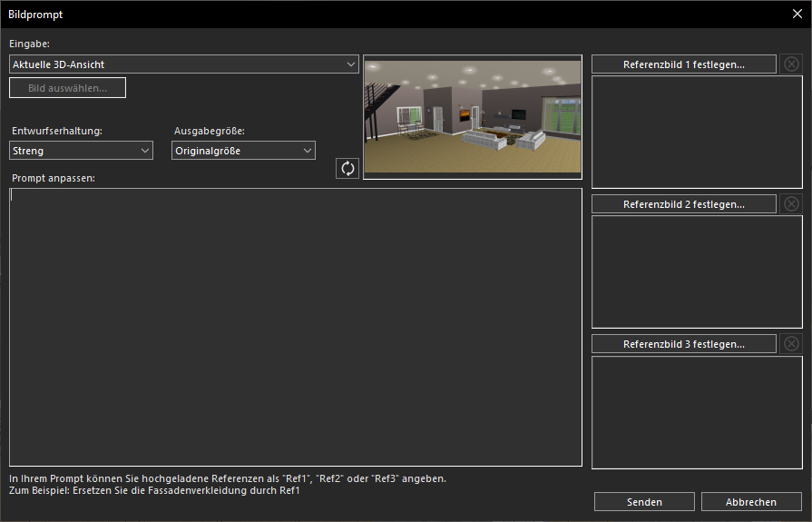812x522 pixels.
Task: Click the 'Entwurfserhaltung:' label
Action: coord(57,131)
